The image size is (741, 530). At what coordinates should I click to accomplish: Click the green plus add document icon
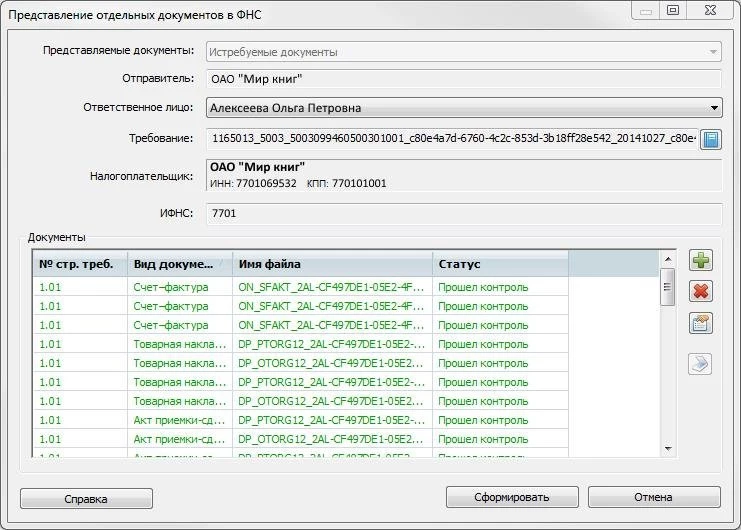click(701, 261)
